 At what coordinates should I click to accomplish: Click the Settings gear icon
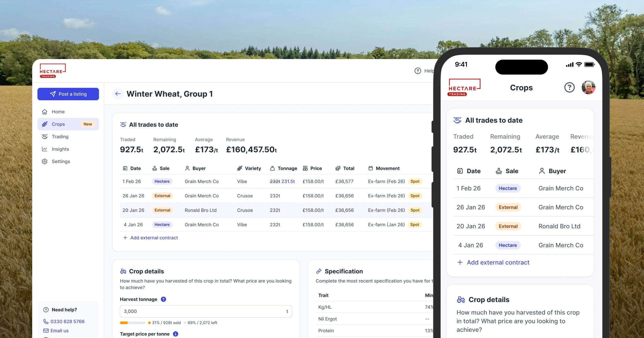tap(45, 161)
